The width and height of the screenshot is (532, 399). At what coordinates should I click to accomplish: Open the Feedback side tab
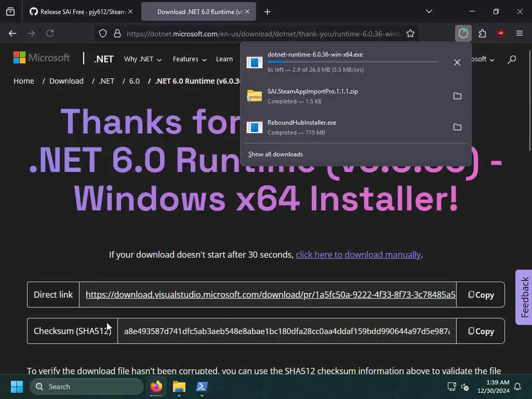tap(524, 297)
